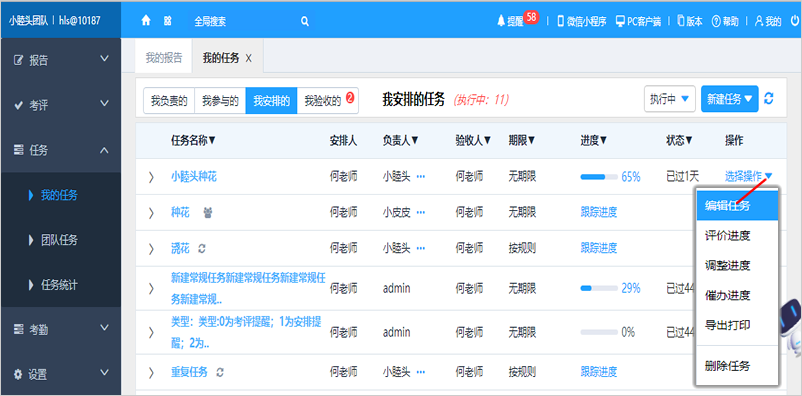Open 选择操作 dropdown for 小毯头种花
Viewport: 802px width, 396px height.
click(x=748, y=177)
